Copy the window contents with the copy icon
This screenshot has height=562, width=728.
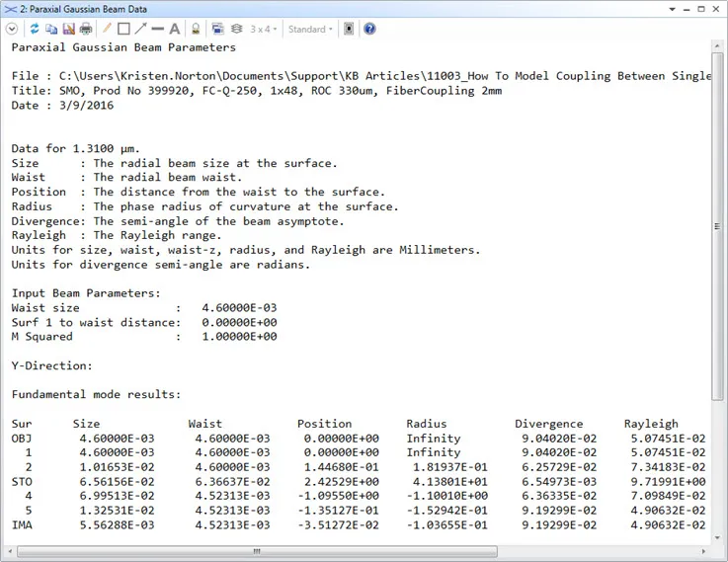click(x=51, y=30)
